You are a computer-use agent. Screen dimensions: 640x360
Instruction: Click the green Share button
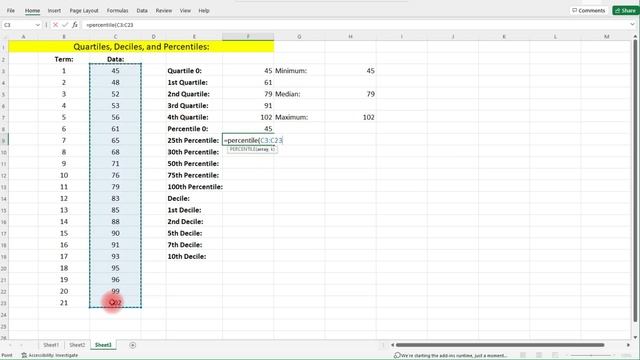625,11
